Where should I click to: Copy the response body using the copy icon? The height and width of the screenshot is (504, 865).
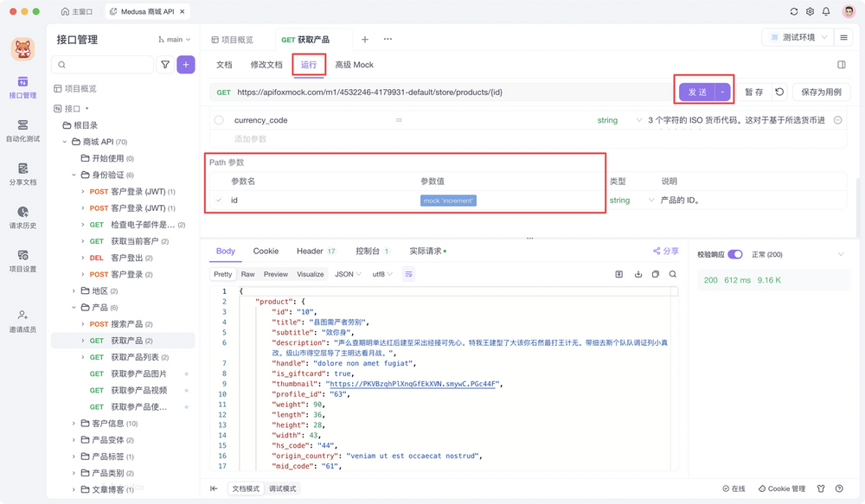coord(656,274)
